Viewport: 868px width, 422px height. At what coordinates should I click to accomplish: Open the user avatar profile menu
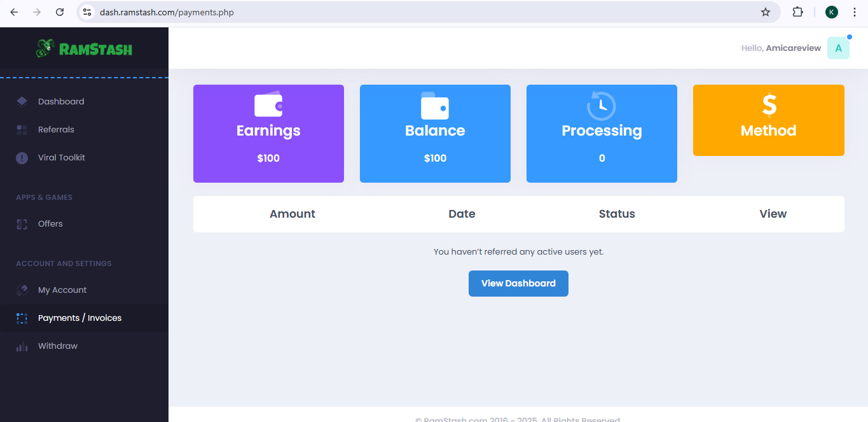[x=838, y=48]
